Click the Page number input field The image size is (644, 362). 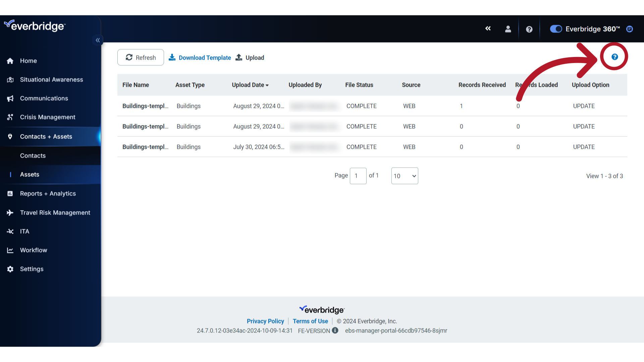pyautogui.click(x=358, y=176)
